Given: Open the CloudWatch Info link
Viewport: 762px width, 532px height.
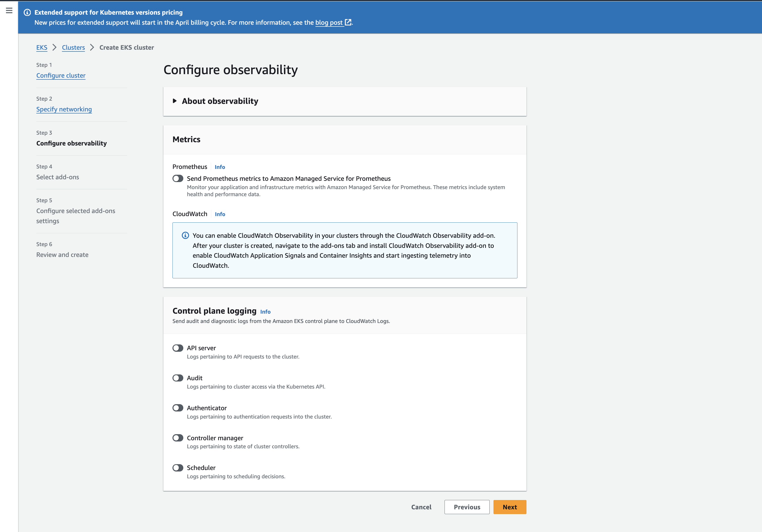Looking at the screenshot, I should [x=220, y=214].
